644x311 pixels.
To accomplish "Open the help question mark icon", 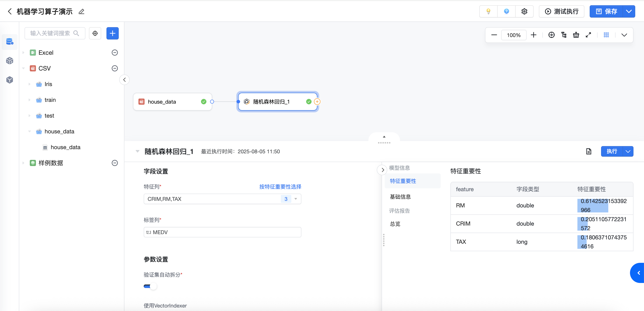I will point(506,12).
